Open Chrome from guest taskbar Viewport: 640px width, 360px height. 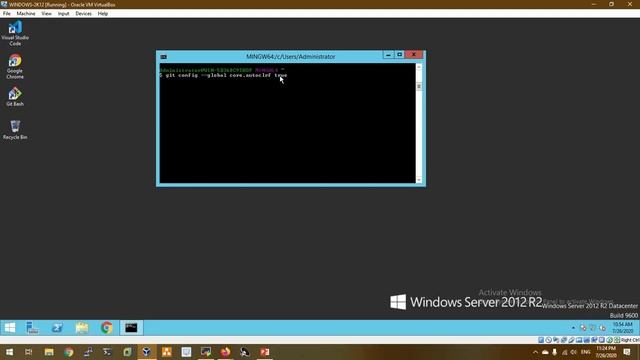pos(107,328)
